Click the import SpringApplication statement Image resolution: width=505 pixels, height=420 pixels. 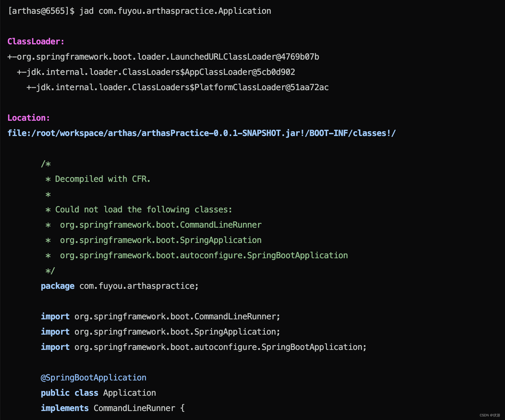tap(160, 332)
